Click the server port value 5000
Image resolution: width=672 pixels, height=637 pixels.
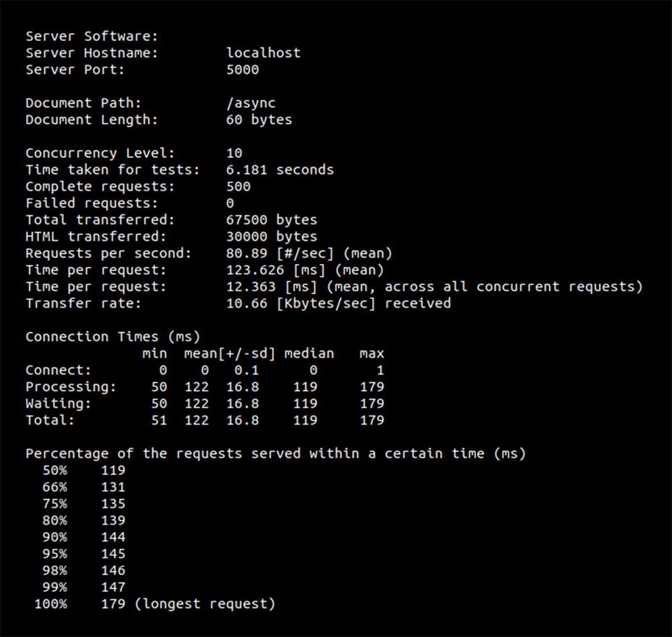[x=243, y=70]
